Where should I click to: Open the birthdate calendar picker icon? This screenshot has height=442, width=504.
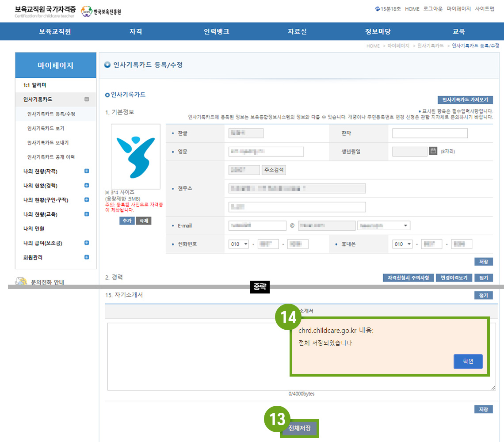[433, 151]
